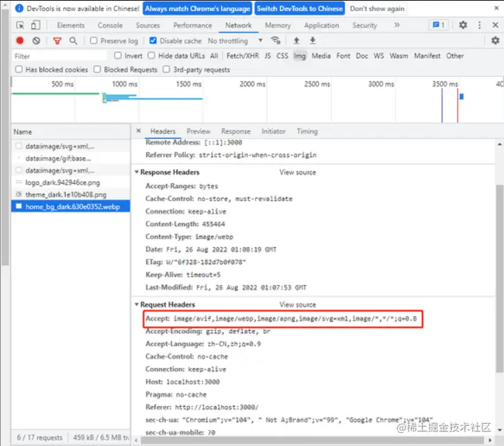View the Timing tab

click(x=307, y=131)
